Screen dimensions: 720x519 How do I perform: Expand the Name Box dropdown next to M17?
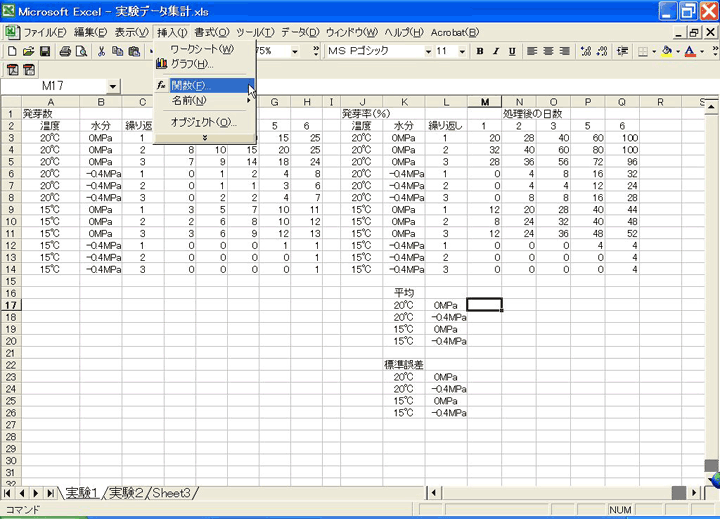112,87
